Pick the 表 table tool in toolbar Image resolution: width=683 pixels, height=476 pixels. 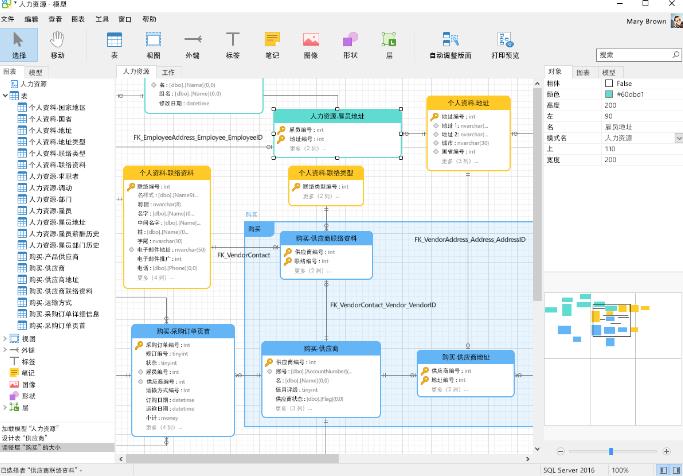(114, 45)
